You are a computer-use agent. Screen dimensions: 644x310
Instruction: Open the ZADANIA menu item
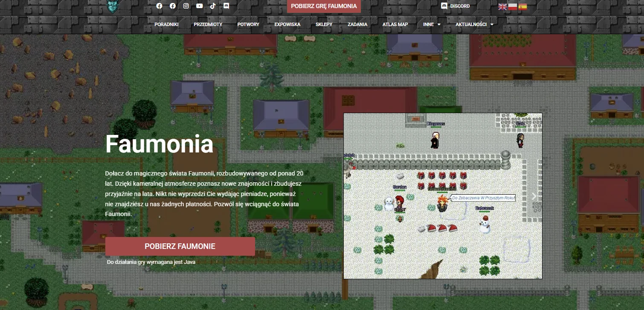[357, 24]
